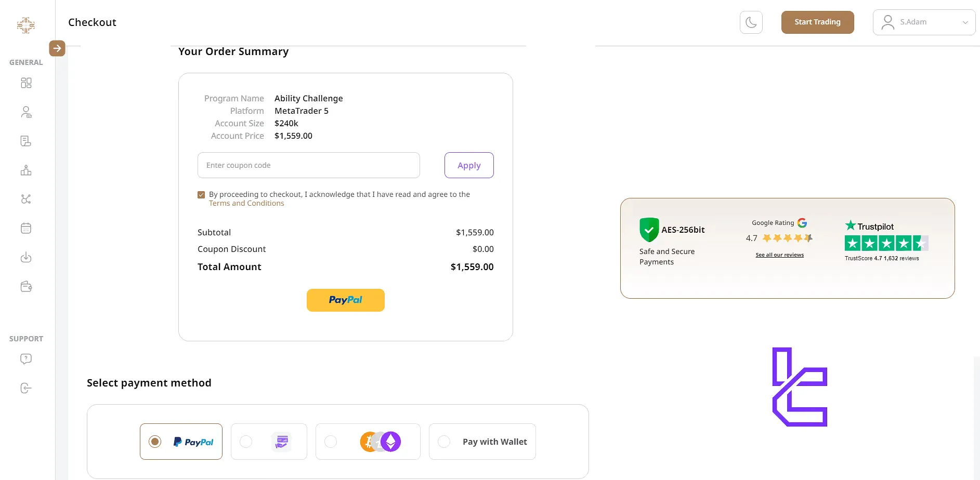Image resolution: width=980 pixels, height=480 pixels.
Task: View the Leaderboard via the podium icon
Action: coord(26,170)
